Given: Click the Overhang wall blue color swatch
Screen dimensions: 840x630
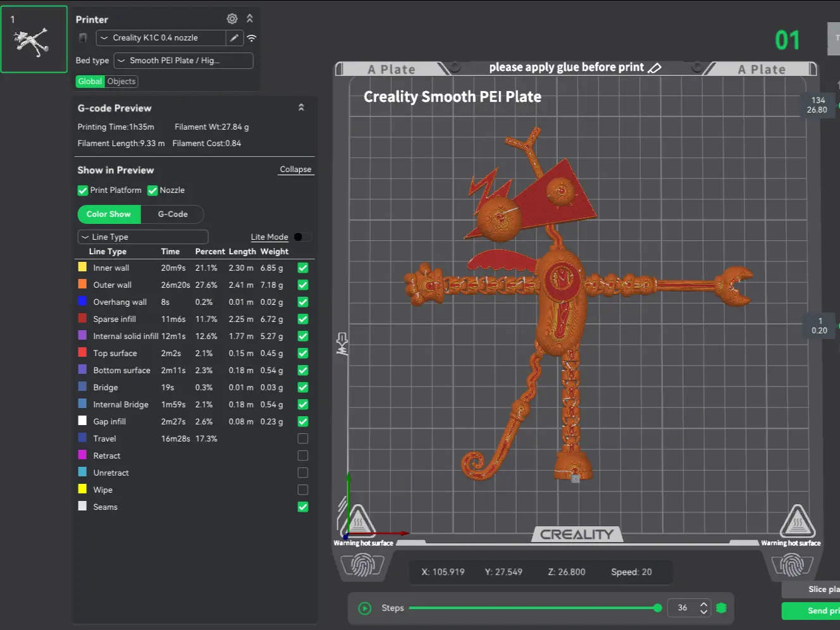Looking at the screenshot, I should [x=82, y=302].
